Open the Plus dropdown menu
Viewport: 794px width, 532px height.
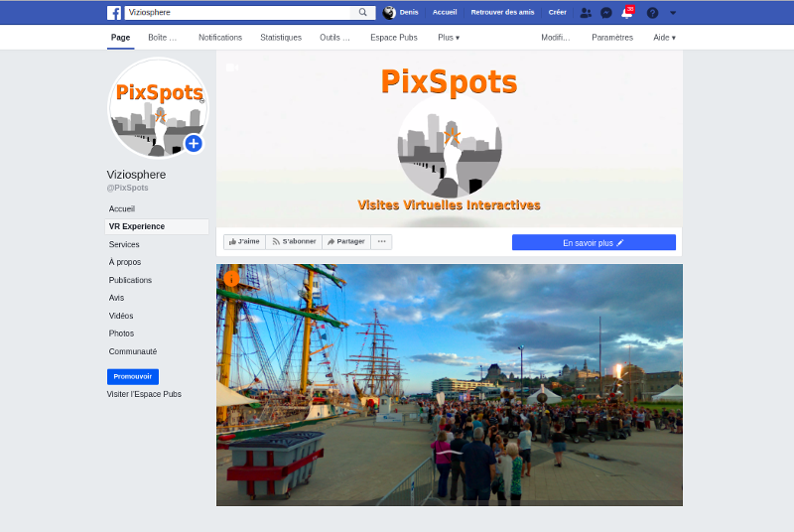point(449,38)
